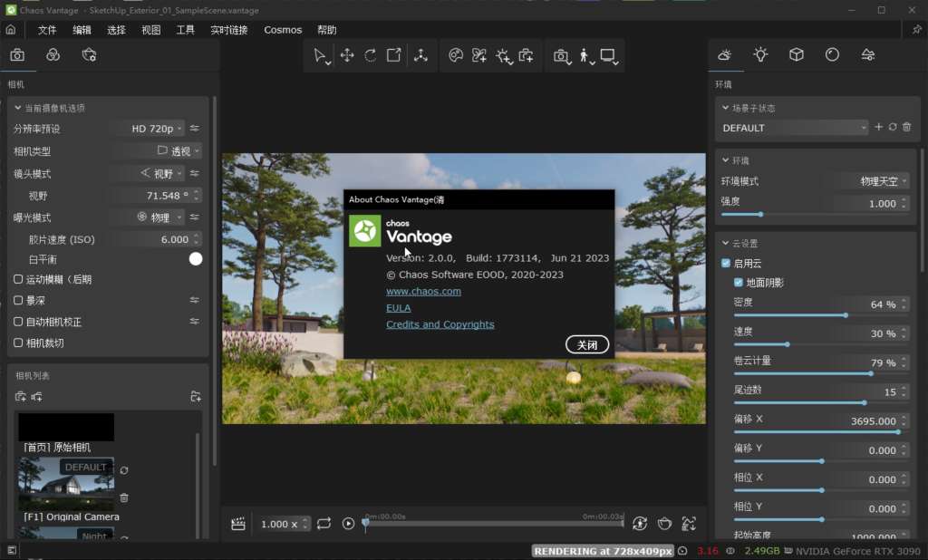Image resolution: width=928 pixels, height=560 pixels.
Task: Enable motion blur checkbox
Action: [18, 279]
